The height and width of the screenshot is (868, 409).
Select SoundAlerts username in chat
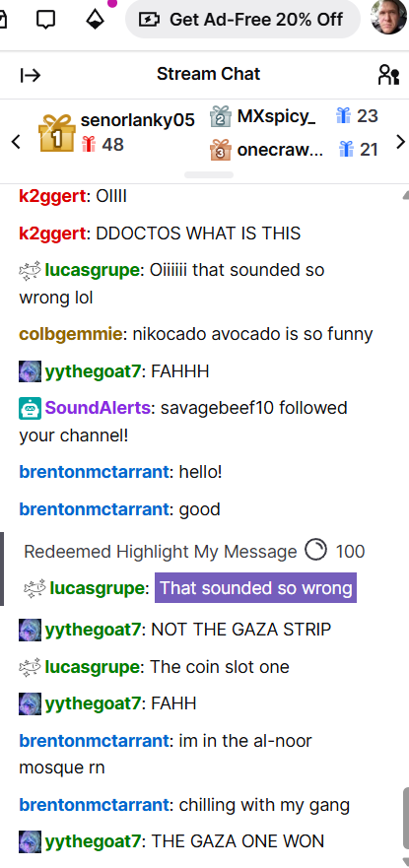tap(98, 408)
